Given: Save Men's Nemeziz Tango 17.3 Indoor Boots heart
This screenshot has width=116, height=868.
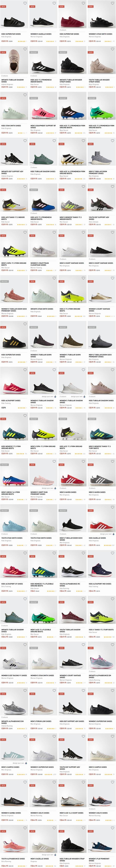Looking at the screenshot, I should 83,187.
